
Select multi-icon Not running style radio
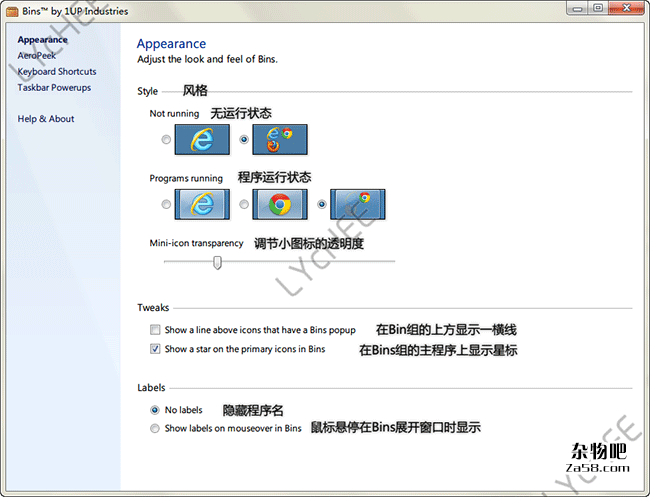point(244,140)
